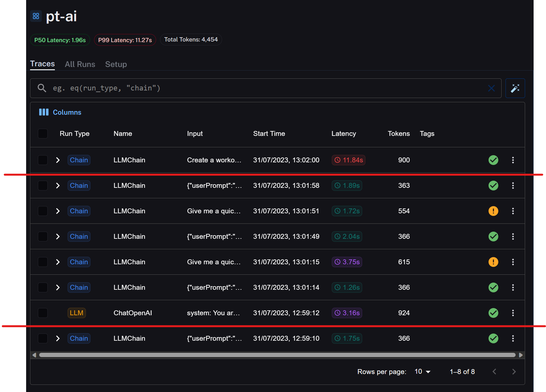Toggle the select-all checkbox in table header
546x392 pixels.
[43, 134]
